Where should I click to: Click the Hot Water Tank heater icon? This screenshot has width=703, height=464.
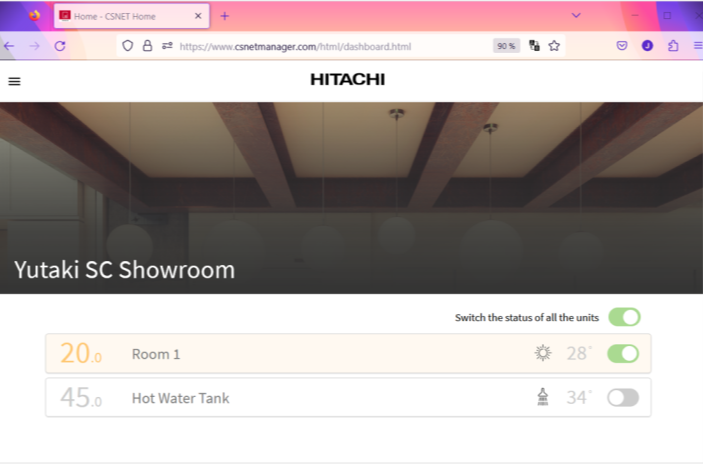point(543,397)
